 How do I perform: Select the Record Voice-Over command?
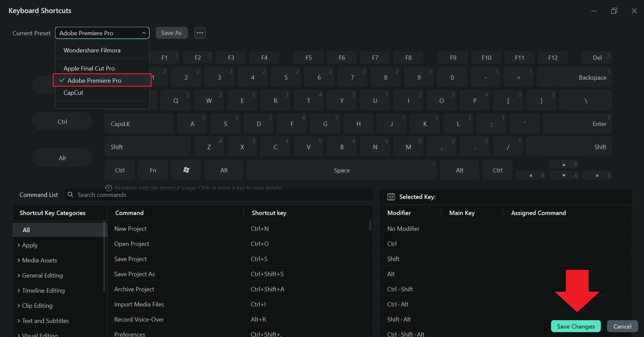point(240,319)
